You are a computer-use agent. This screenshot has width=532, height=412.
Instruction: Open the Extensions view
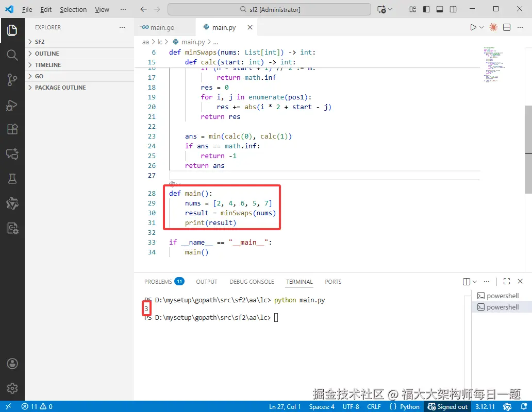tap(12, 129)
